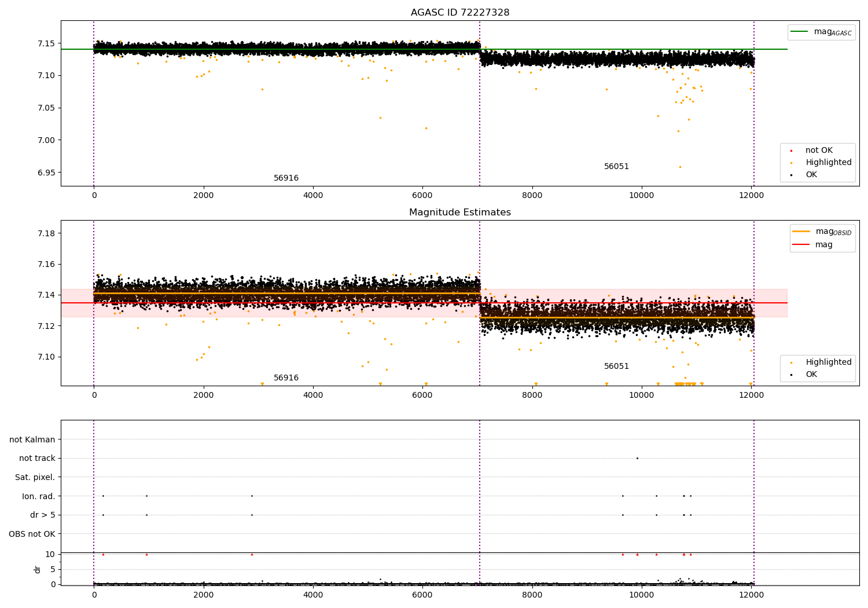Click the 6000 x-axis tick of the top plot
Viewport: 868px width, 608px height.
422,196
